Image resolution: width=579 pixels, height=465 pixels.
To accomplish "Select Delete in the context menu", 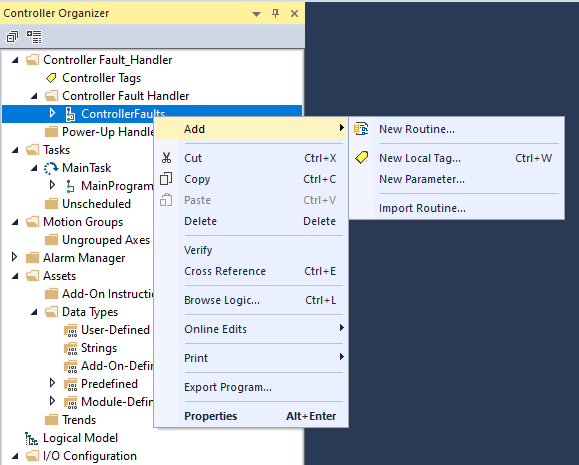I will tap(251, 221).
